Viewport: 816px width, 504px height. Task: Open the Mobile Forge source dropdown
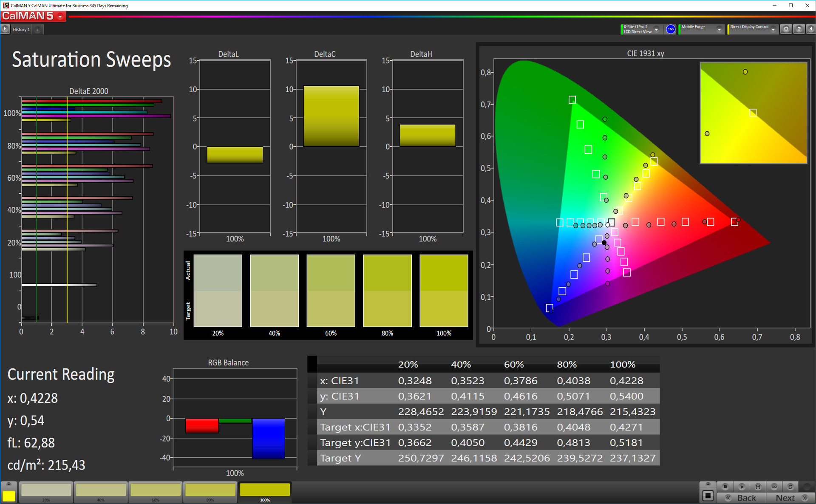pyautogui.click(x=719, y=29)
